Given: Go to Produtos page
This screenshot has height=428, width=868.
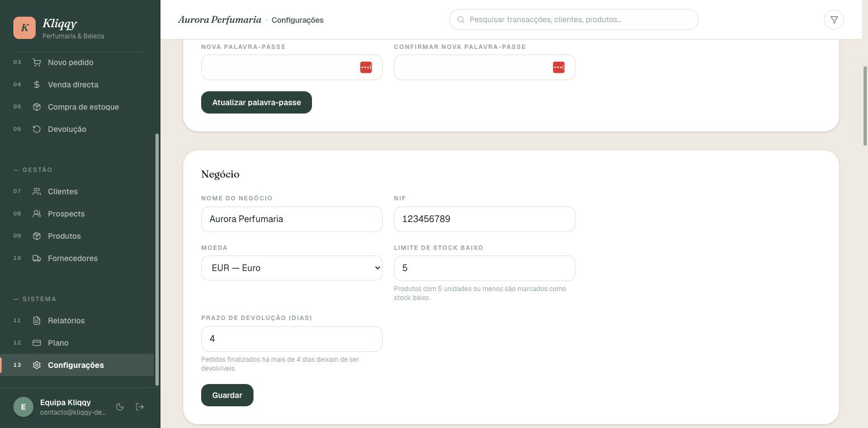Looking at the screenshot, I should coord(77,236).
